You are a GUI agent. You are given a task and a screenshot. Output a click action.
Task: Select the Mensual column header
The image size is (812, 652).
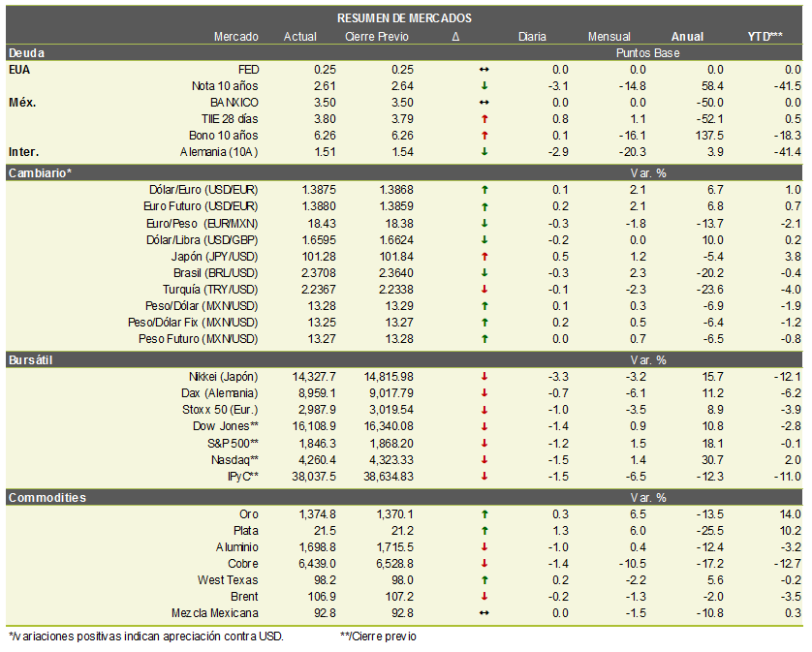tap(609, 37)
